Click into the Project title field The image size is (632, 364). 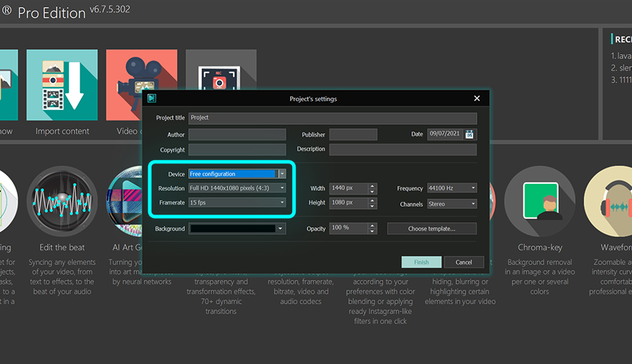pos(332,118)
